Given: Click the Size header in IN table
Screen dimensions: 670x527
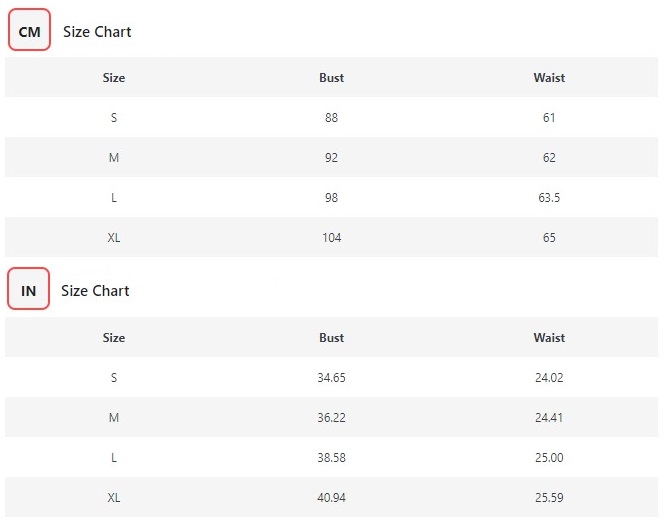Looking at the screenshot, I should point(114,338).
